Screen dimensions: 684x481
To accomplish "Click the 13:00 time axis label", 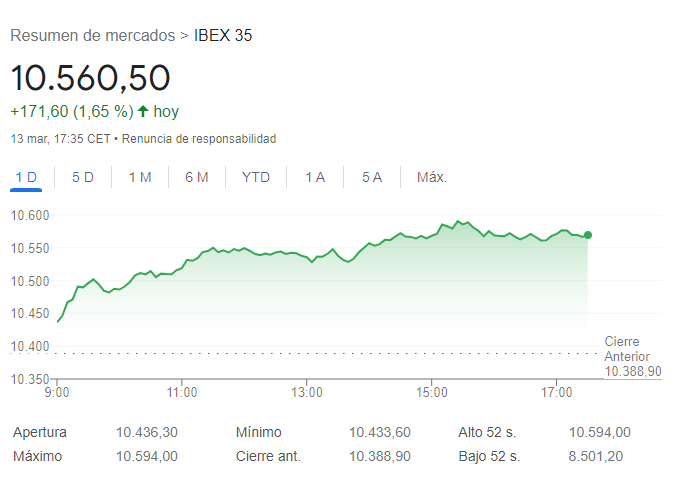I will pos(306,392).
